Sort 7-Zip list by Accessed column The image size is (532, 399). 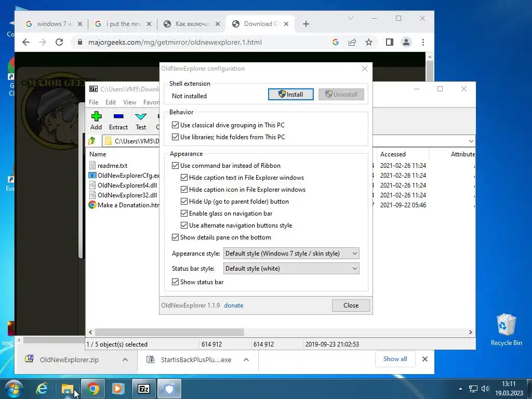(x=393, y=154)
